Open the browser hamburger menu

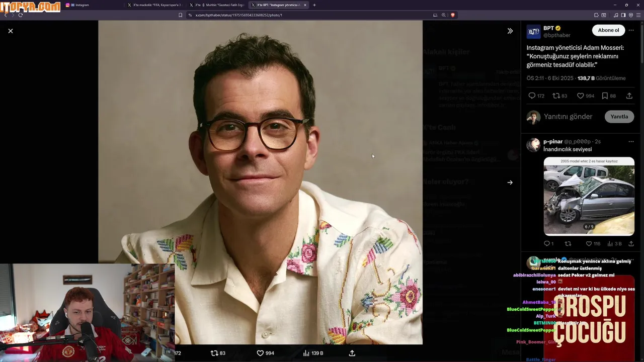coord(639,15)
